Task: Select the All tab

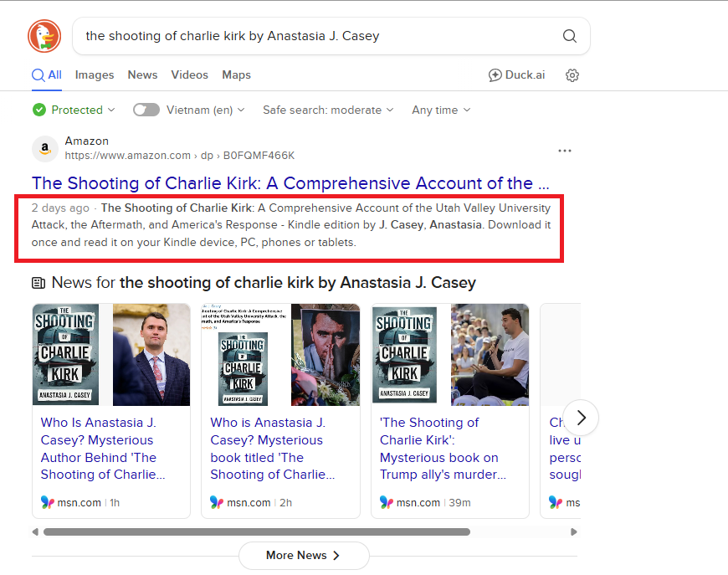Action: pyautogui.click(x=46, y=74)
